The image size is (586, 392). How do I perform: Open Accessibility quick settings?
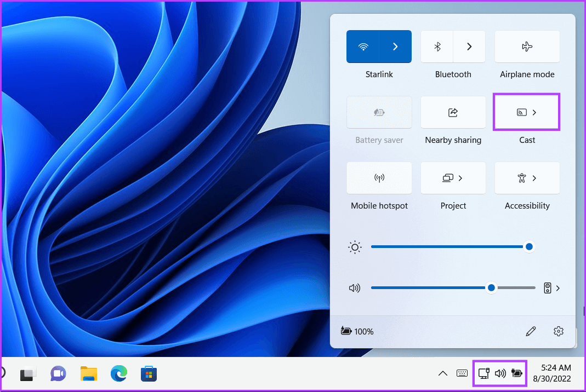(x=527, y=178)
